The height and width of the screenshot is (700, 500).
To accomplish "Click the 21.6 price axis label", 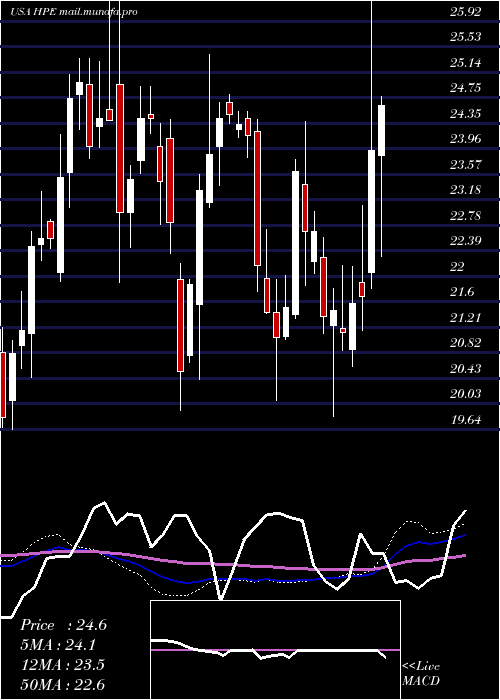I will pyautogui.click(x=462, y=292).
